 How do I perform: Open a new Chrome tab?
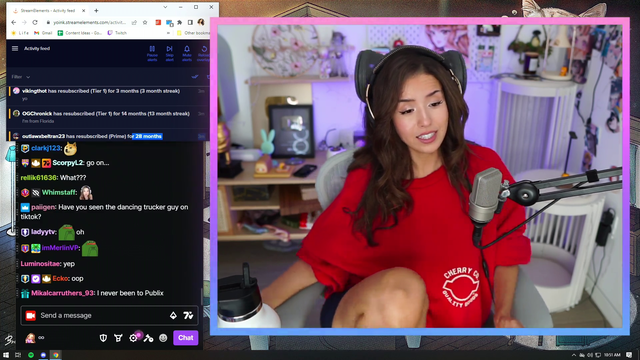[x=96, y=10]
